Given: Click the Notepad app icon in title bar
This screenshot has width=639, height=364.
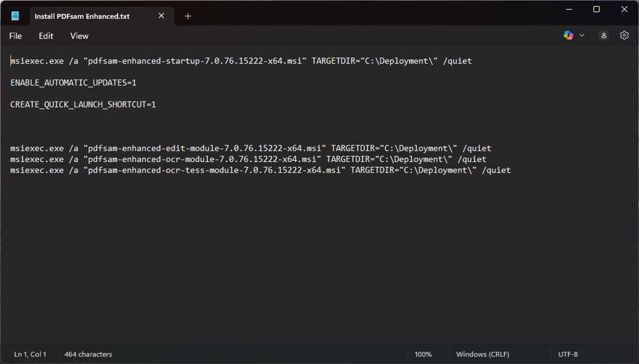Looking at the screenshot, I should [x=15, y=16].
